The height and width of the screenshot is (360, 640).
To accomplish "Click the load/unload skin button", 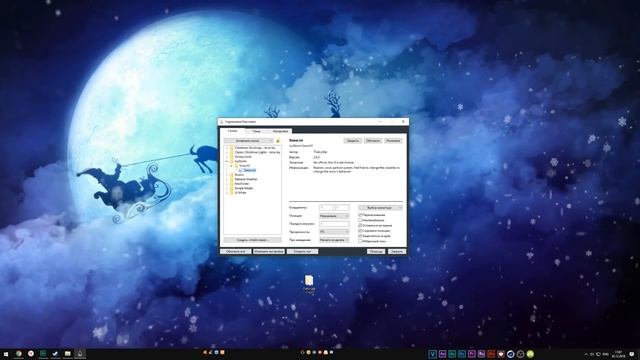I will pos(353,141).
